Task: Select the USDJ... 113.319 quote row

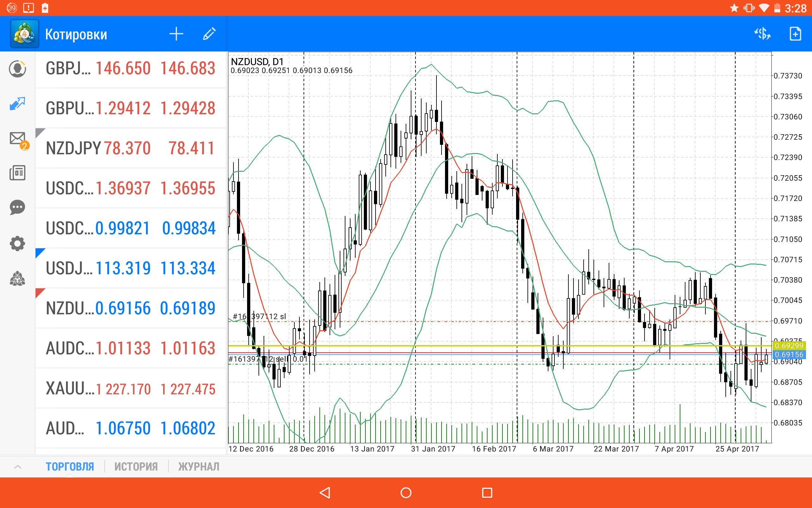Action: coord(131,268)
